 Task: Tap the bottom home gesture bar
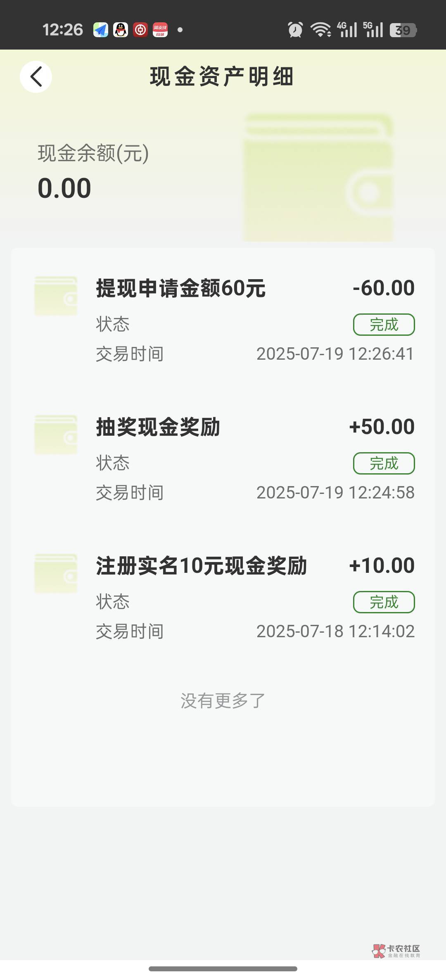(223, 968)
